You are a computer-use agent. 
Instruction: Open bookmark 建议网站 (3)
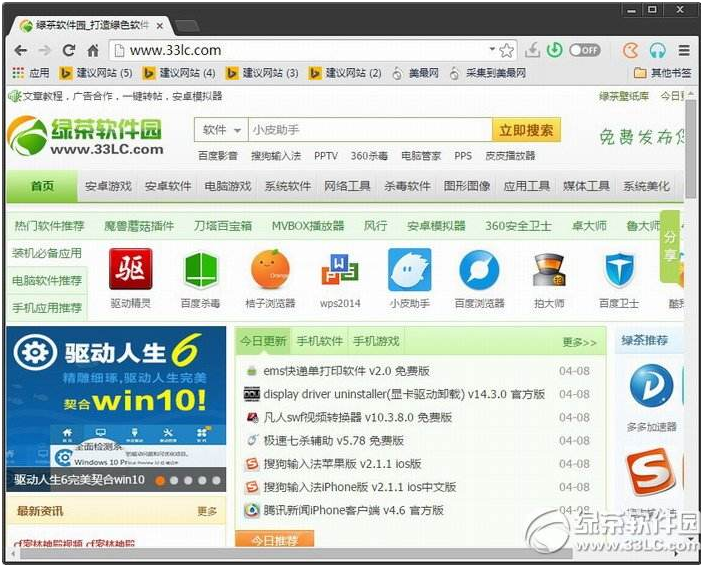point(262,73)
